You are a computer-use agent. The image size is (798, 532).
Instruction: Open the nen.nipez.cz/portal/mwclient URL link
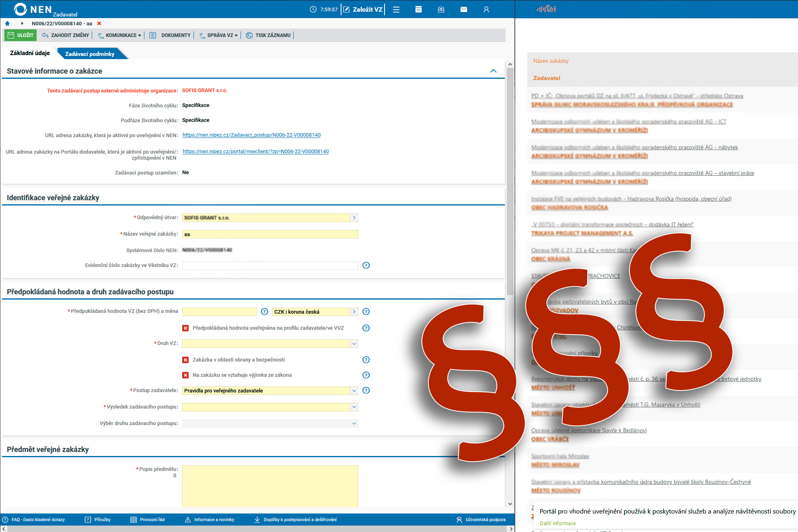pyautogui.click(x=255, y=152)
